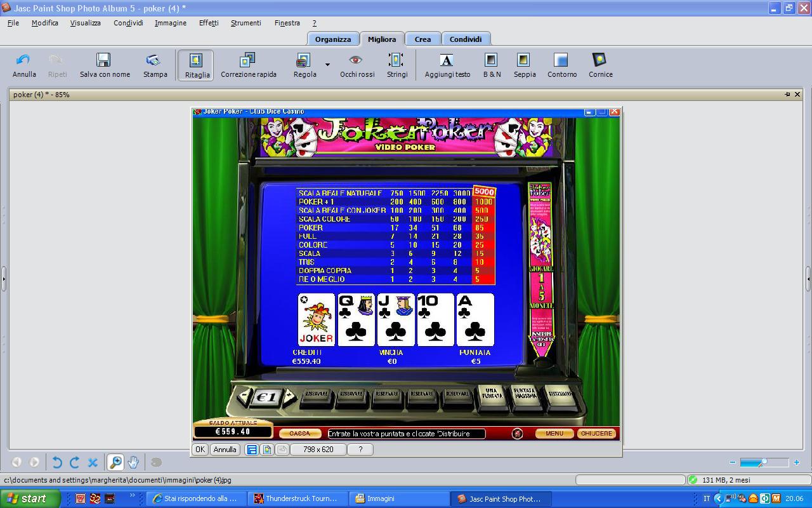Toggle the Ritaglia crop tool
The height and width of the screenshot is (508, 812).
tap(196, 65)
